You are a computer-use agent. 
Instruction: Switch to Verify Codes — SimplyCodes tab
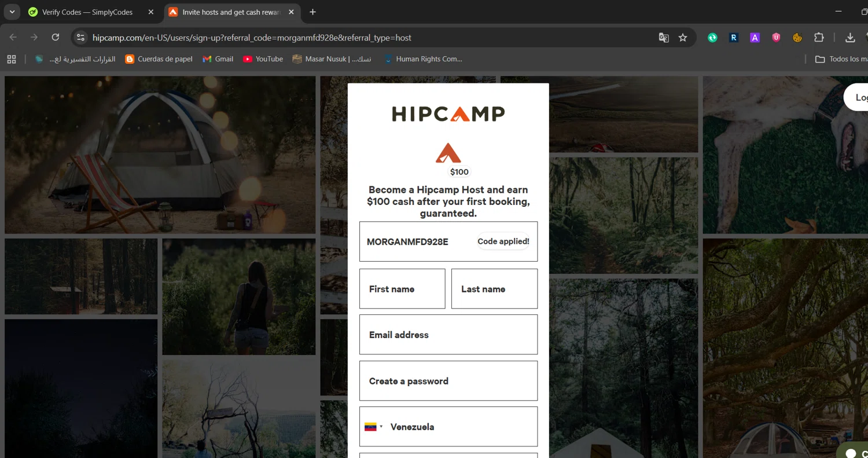point(87,12)
